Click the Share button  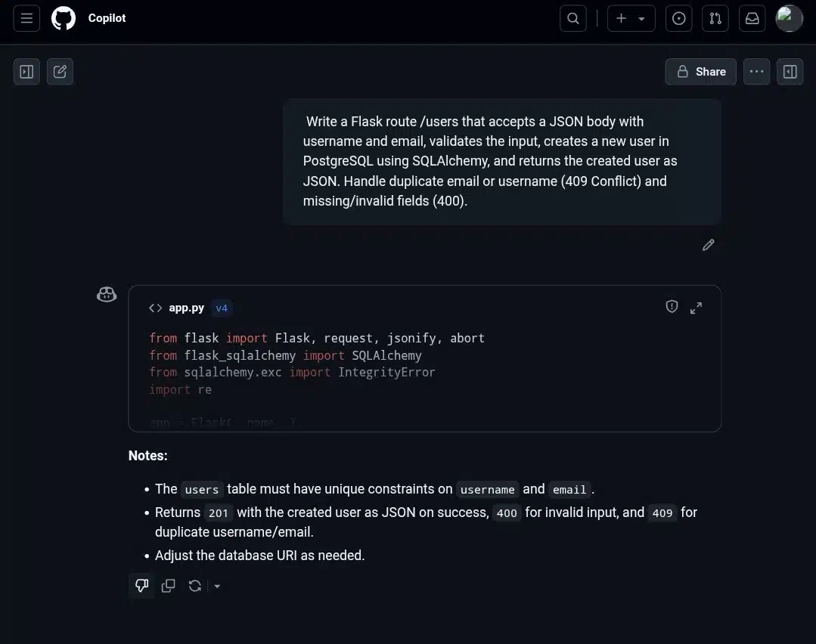click(x=700, y=71)
